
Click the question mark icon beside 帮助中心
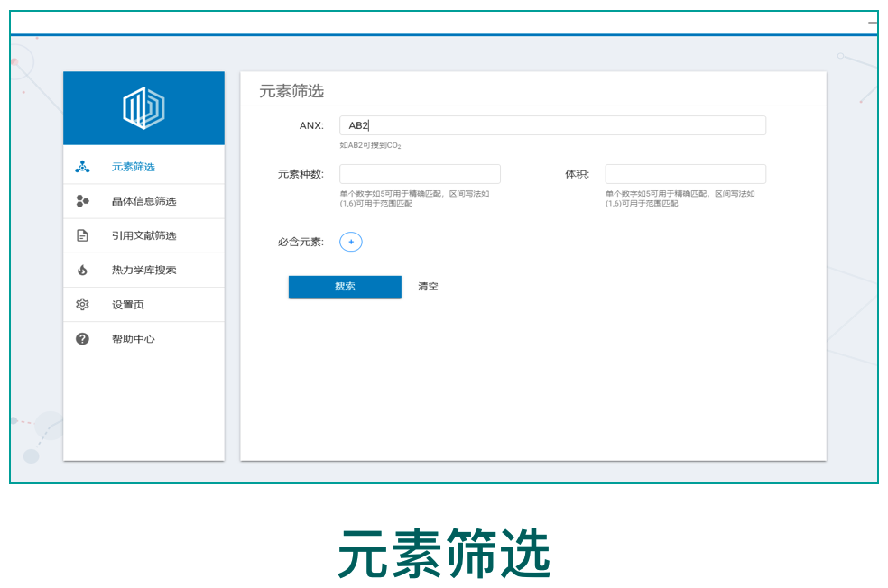[82, 339]
